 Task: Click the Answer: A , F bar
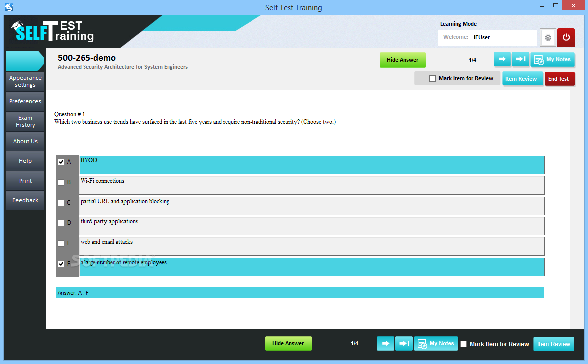300,293
